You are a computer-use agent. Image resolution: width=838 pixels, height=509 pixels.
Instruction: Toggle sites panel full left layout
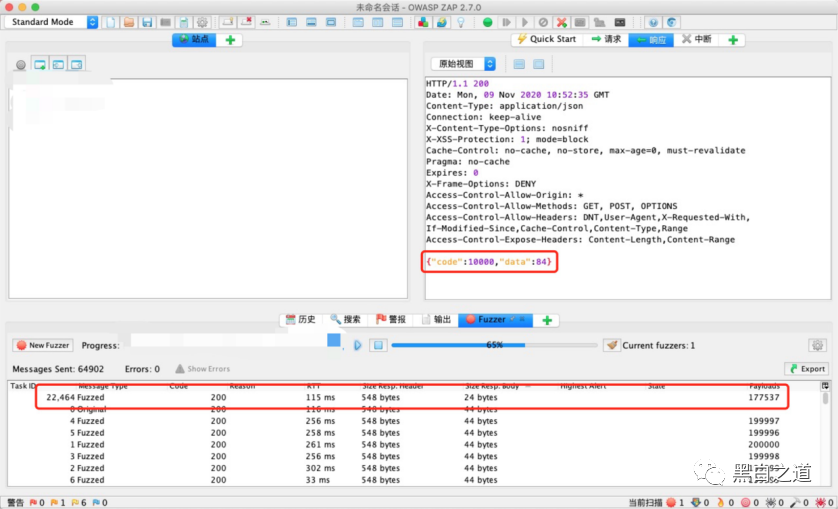click(292, 22)
